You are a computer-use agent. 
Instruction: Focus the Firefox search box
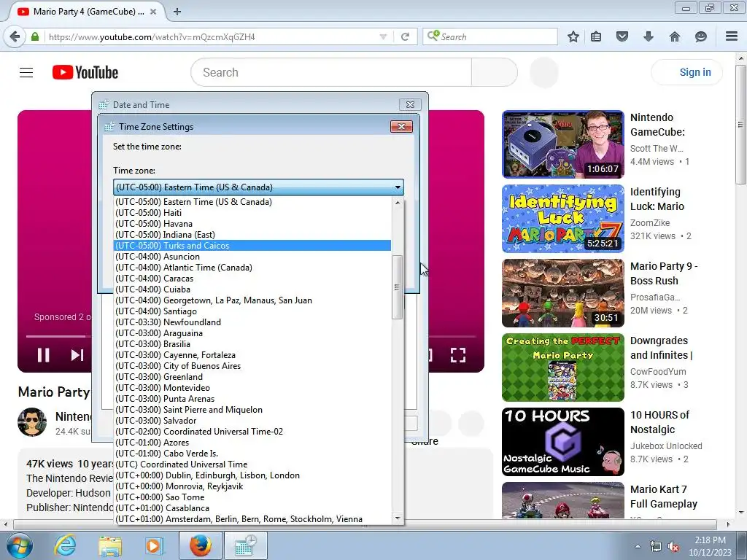point(489,36)
